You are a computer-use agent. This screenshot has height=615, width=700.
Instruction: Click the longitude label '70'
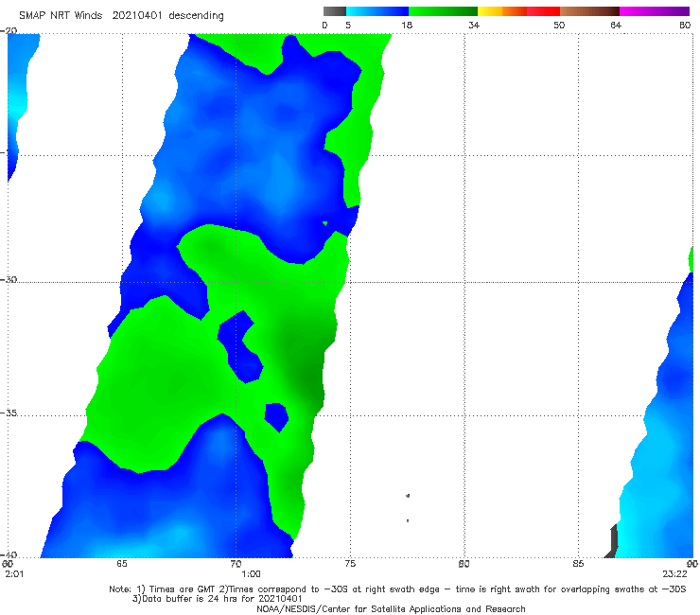pyautogui.click(x=236, y=564)
